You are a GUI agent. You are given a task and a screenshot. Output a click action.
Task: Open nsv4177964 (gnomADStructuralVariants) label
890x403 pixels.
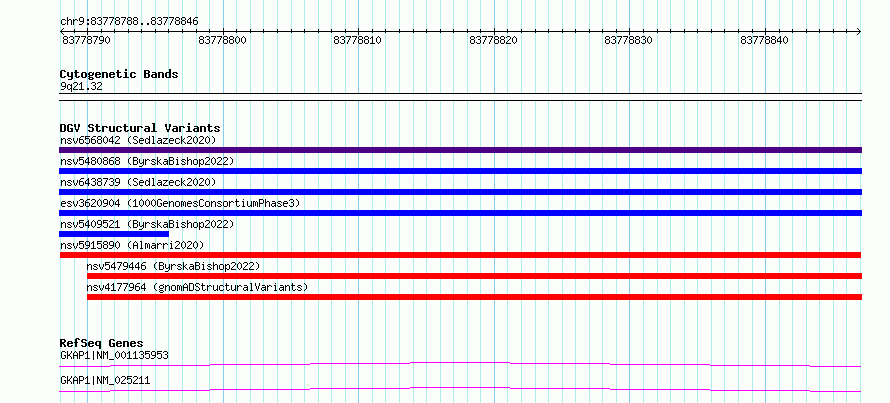coord(197,287)
